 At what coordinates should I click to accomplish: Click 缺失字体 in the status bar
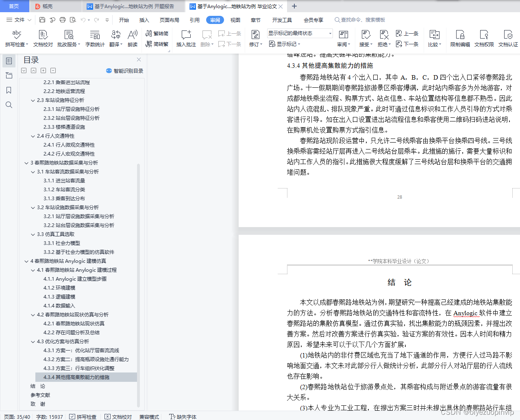[183, 416]
